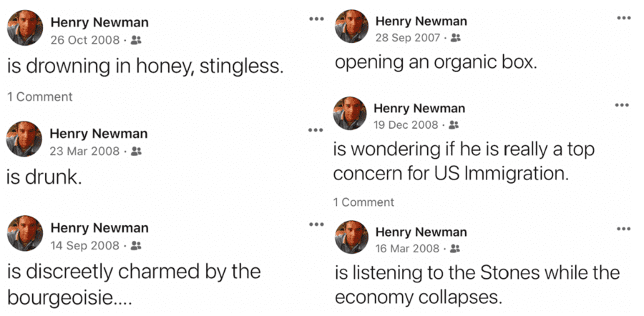The height and width of the screenshot is (316, 644).
Task: Open profile picture on Stones post
Action: (x=351, y=238)
